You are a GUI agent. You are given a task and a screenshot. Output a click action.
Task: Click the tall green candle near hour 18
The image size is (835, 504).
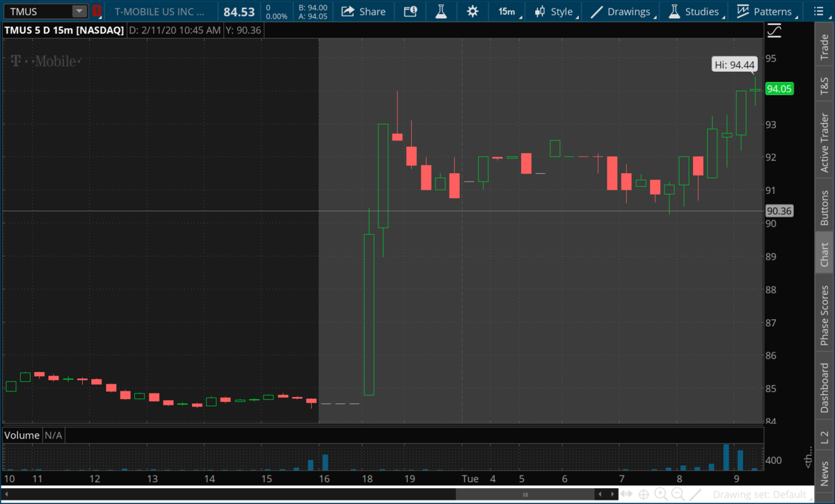(x=369, y=314)
